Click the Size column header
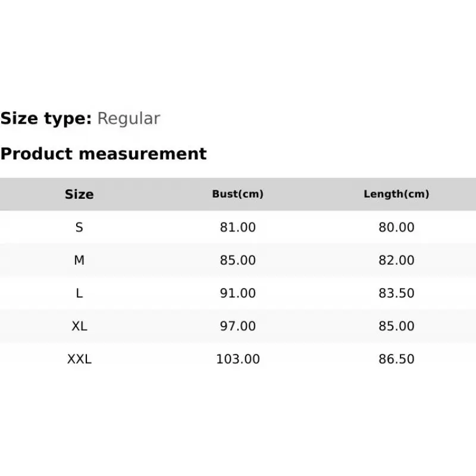This screenshot has width=476, height=476. coord(79,194)
